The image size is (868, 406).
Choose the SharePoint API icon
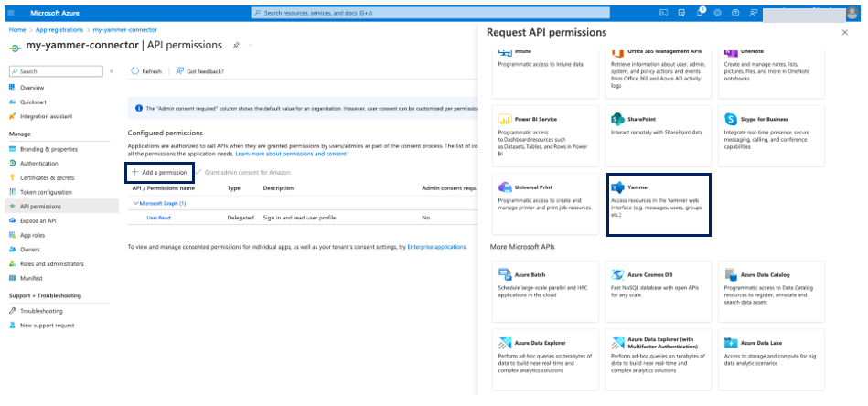[x=617, y=119]
